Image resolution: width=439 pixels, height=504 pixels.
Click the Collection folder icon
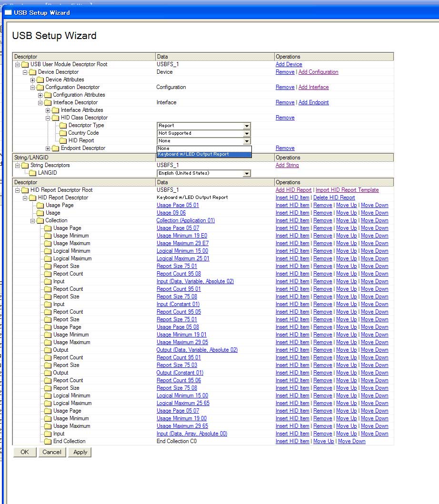coord(40,221)
